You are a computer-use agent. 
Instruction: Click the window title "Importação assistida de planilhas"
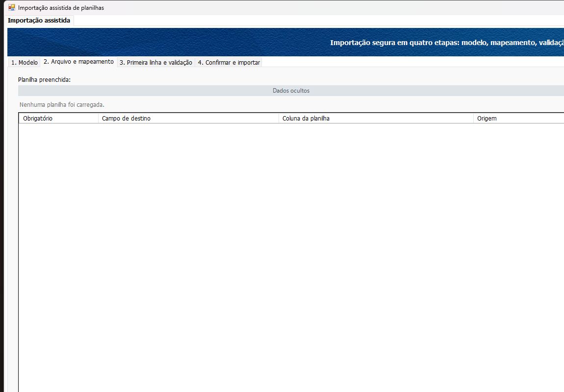pos(61,8)
